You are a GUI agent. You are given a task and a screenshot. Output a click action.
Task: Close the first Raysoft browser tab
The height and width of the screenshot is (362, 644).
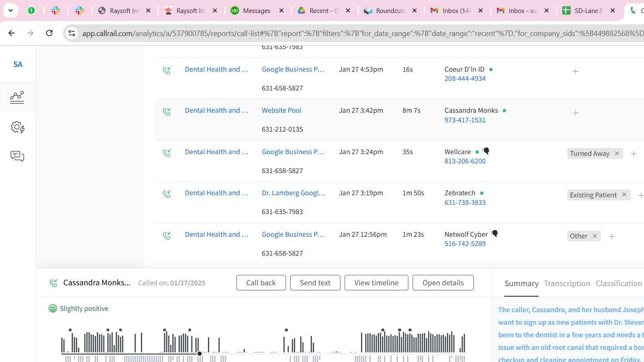[148, 10]
